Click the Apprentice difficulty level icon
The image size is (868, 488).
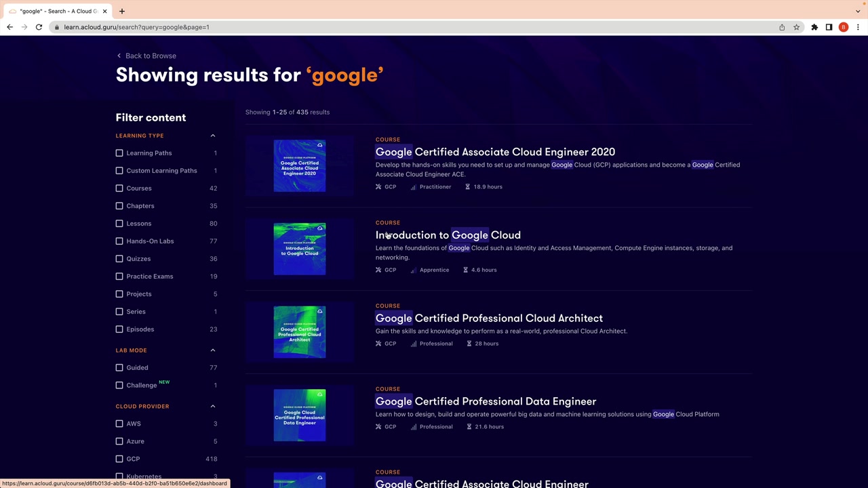click(413, 270)
